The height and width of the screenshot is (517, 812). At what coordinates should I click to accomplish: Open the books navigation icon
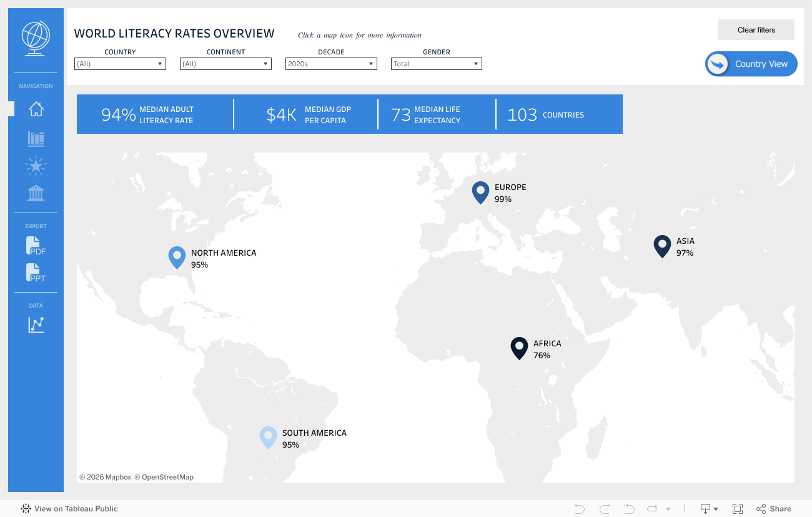click(36, 139)
